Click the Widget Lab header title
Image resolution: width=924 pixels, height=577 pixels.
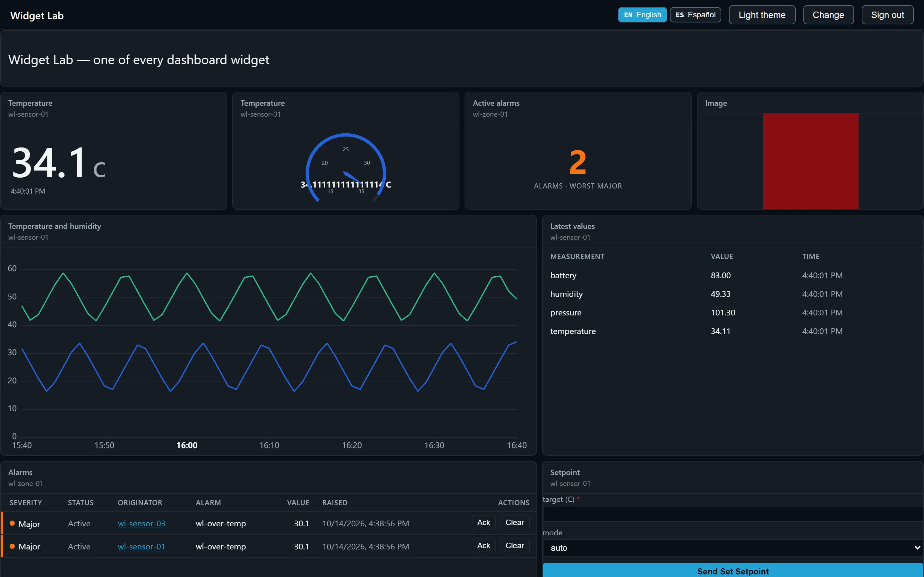point(37,16)
